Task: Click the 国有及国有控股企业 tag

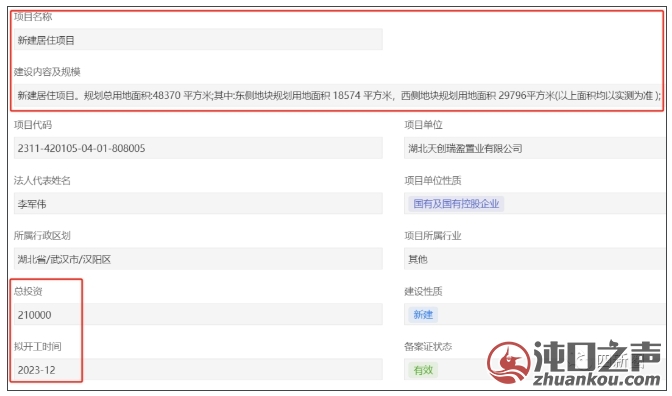Action: click(456, 204)
